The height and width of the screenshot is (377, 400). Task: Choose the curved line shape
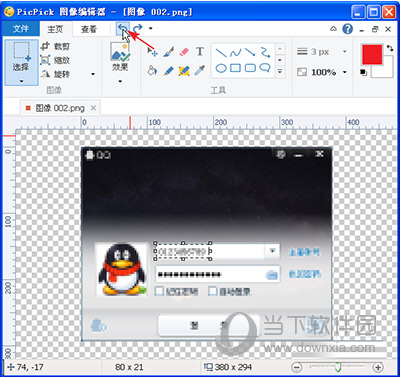[235, 53]
